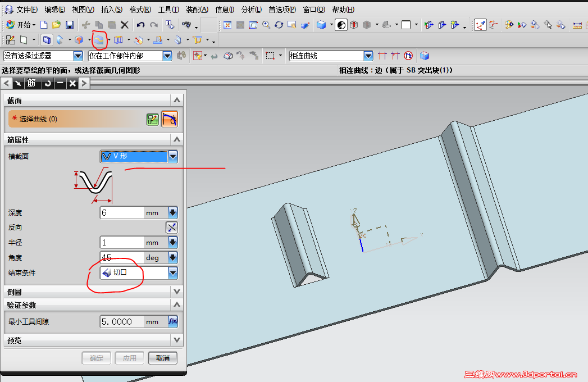Collapse the 筋属性 section
The image size is (588, 382).
(x=177, y=139)
